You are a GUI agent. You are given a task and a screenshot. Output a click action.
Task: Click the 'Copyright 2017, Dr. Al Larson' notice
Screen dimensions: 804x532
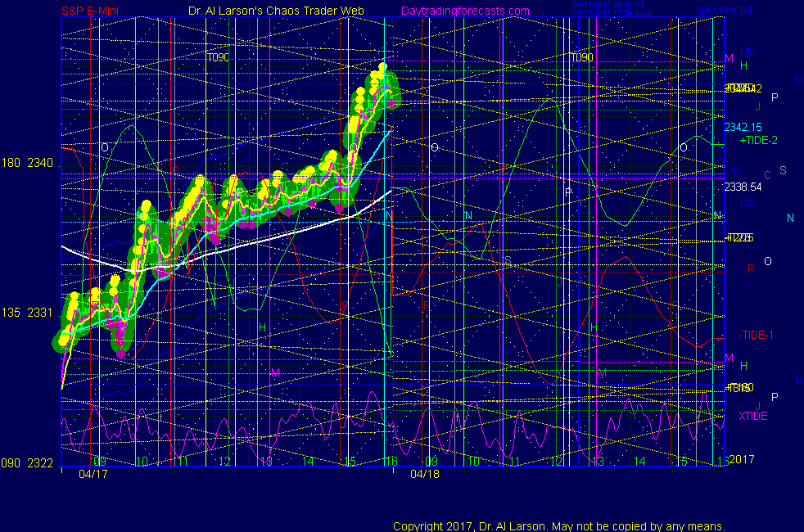coord(559,526)
